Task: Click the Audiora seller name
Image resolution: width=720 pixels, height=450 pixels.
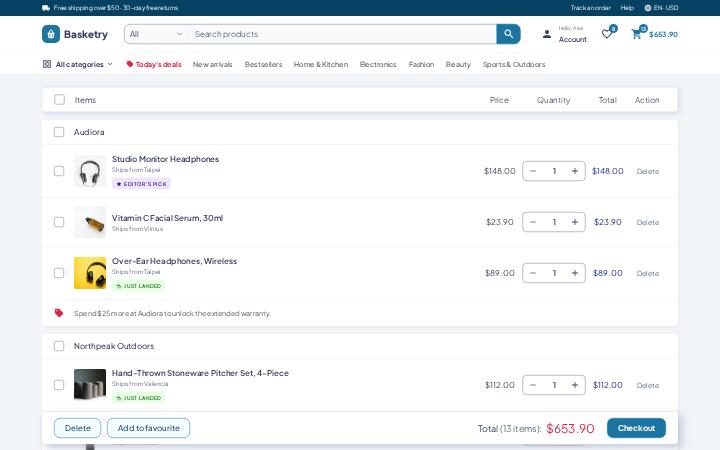Action: (89, 132)
